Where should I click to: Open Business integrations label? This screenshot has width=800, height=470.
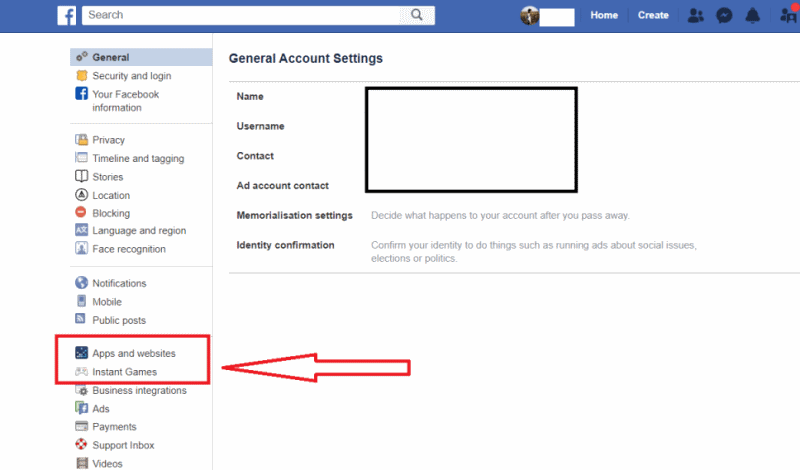(x=139, y=390)
